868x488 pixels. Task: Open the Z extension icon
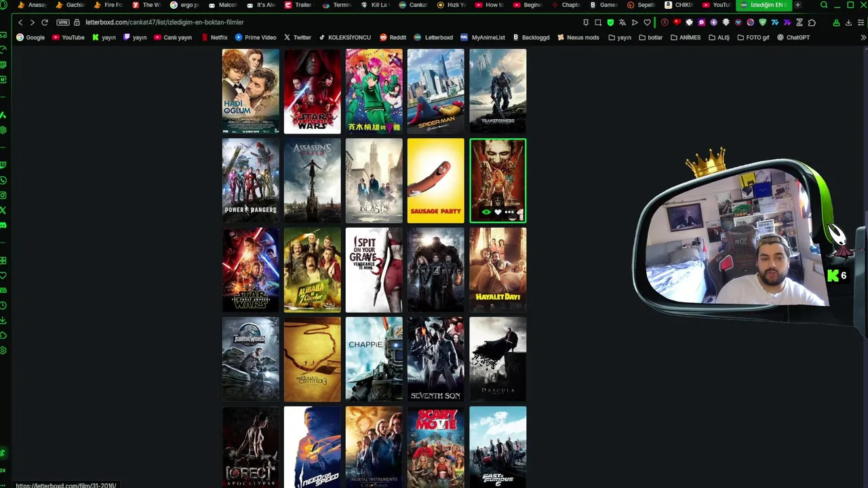point(800,22)
